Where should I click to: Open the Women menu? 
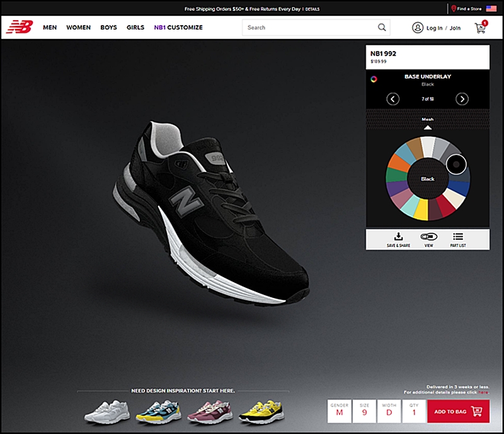point(78,28)
